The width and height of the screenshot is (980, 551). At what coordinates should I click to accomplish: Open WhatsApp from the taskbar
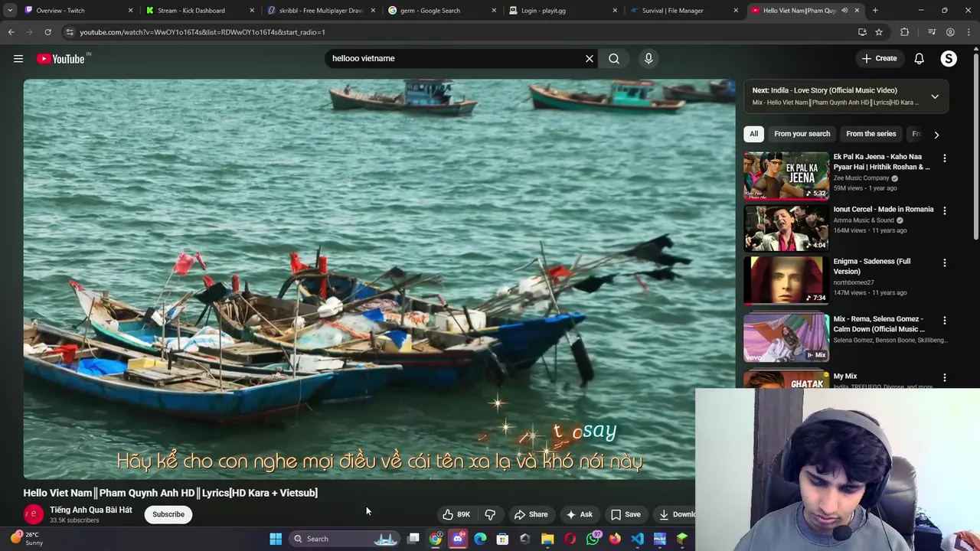click(593, 539)
